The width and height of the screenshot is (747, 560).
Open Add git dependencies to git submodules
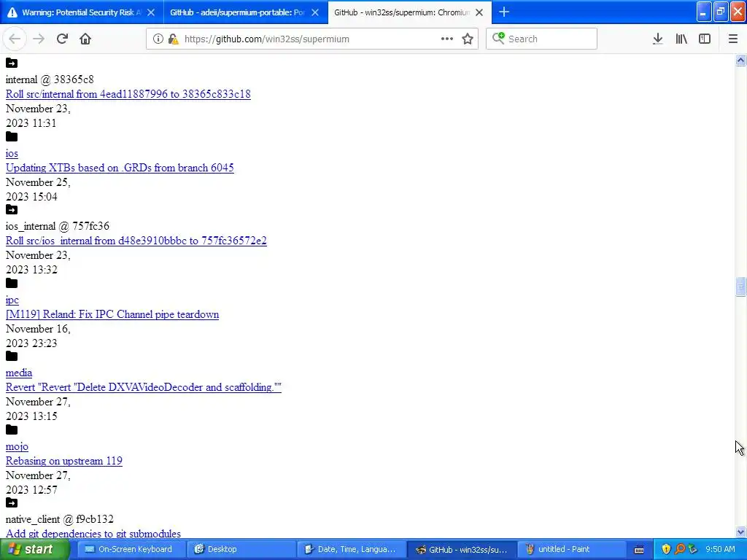click(93, 534)
